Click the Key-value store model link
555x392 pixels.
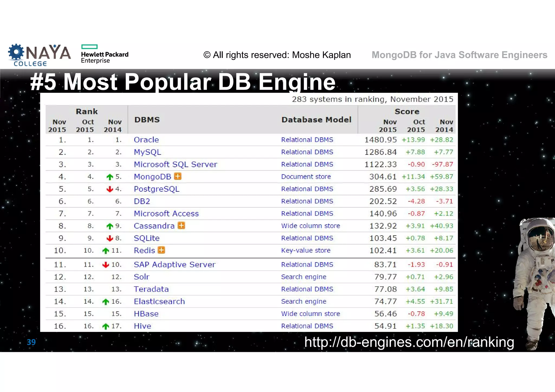[306, 250]
